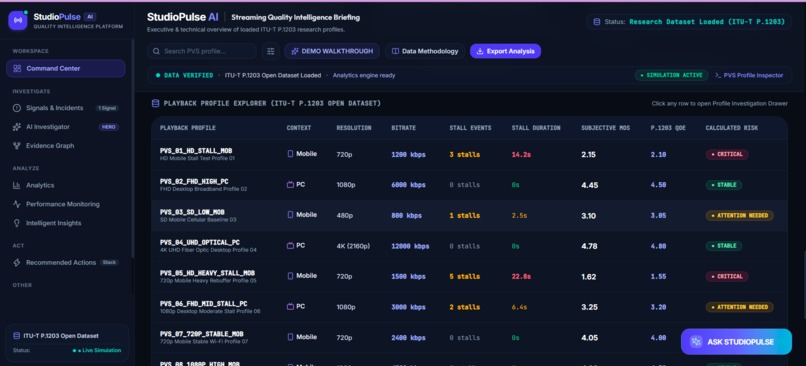This screenshot has height=366, width=806.
Task: Sort by Stall Events column header
Action: coord(470,128)
